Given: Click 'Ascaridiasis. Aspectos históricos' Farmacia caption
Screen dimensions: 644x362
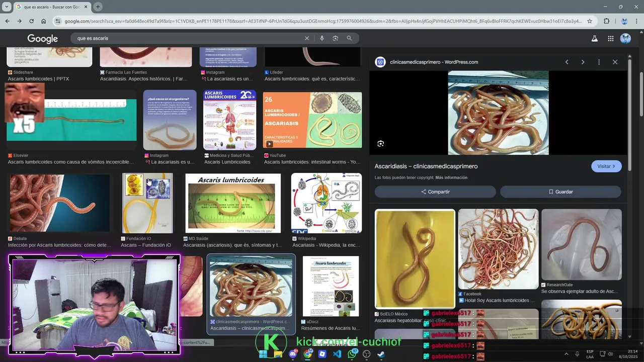Looking at the screenshot, I should [x=143, y=79].
